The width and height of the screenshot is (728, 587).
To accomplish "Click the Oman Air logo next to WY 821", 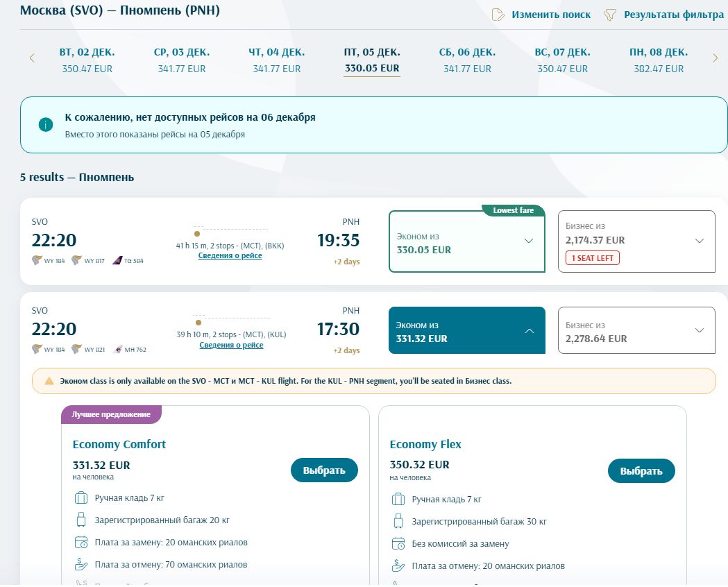I will click(x=76, y=349).
